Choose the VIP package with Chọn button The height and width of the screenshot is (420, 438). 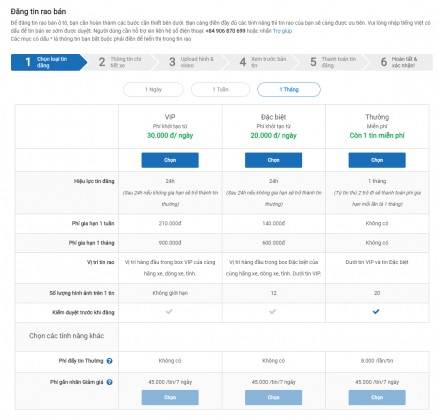pyautogui.click(x=170, y=160)
